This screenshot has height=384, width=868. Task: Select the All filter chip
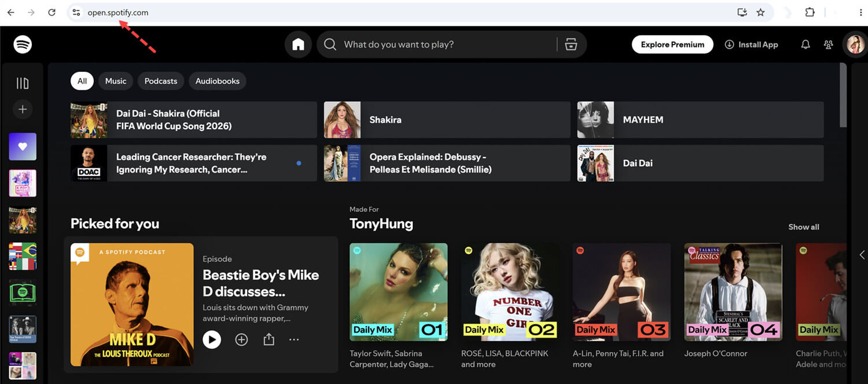point(82,81)
